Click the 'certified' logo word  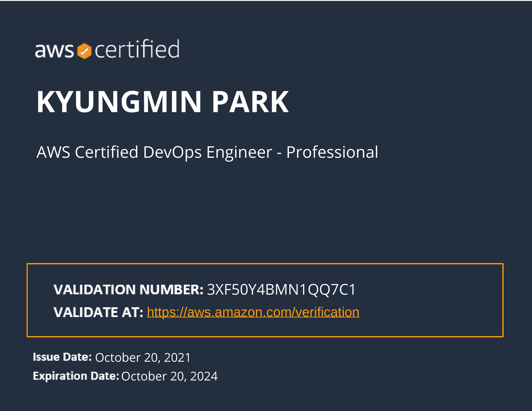(x=137, y=49)
